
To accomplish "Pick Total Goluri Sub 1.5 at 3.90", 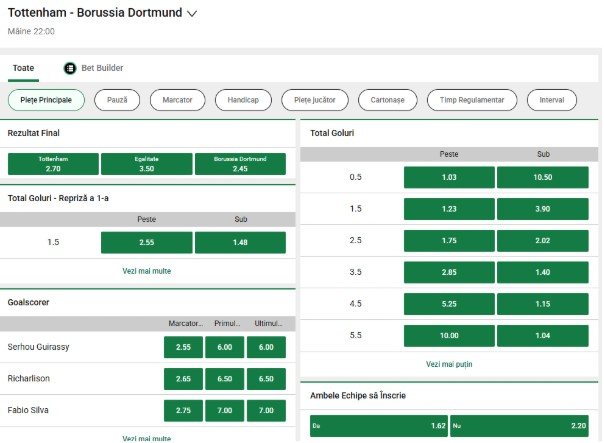I will click(x=543, y=209).
